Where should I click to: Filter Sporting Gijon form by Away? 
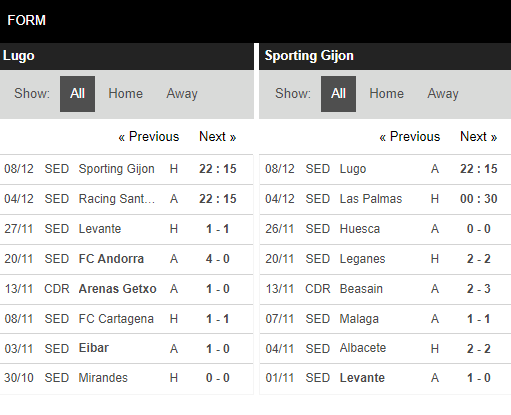pyautogui.click(x=443, y=94)
